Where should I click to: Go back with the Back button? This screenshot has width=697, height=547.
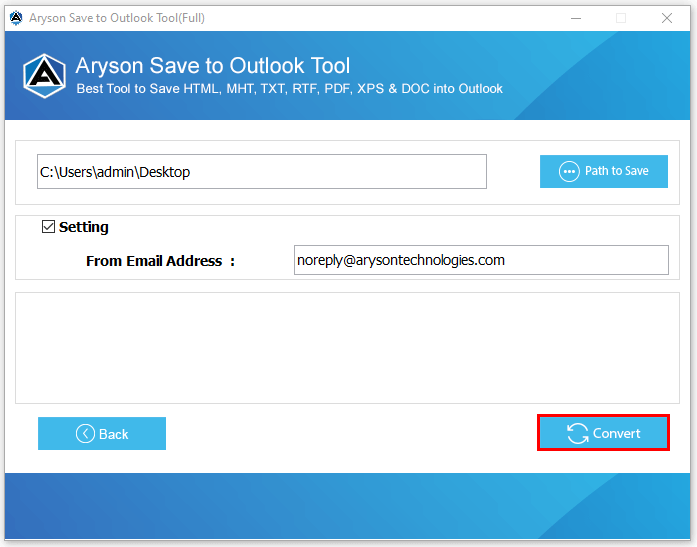pyautogui.click(x=102, y=433)
